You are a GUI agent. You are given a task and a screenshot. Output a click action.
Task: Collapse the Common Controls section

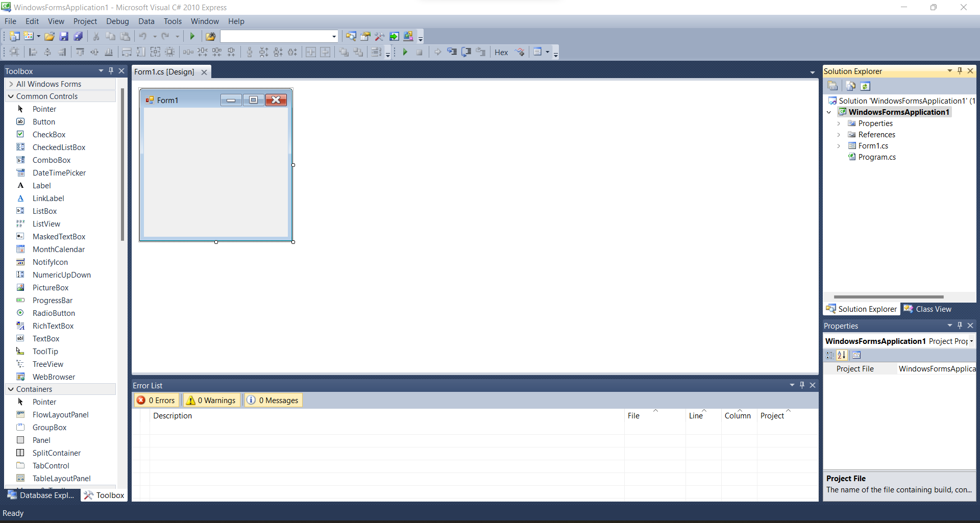[x=11, y=96]
